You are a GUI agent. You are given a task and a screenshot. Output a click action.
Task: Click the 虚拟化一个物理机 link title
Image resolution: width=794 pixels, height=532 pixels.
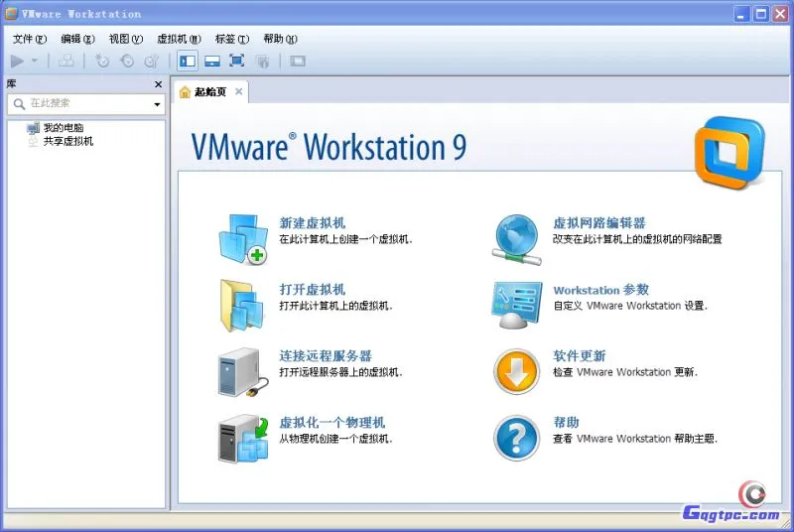click(332, 422)
